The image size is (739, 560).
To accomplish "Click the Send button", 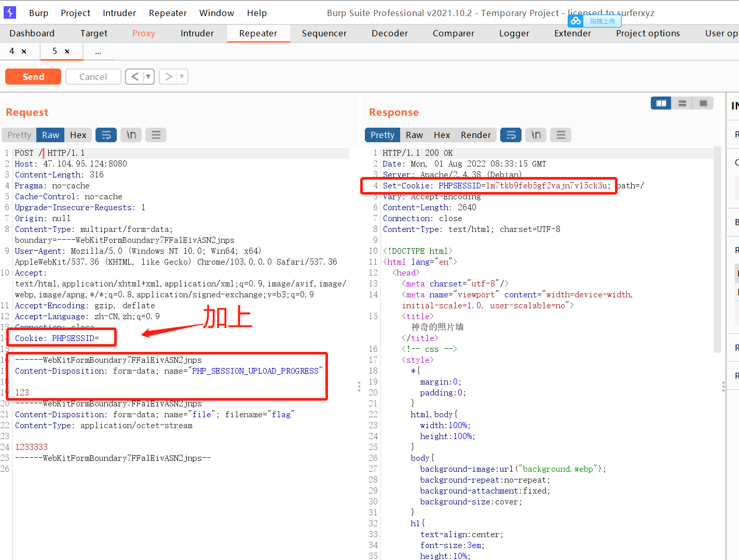I will point(33,77).
